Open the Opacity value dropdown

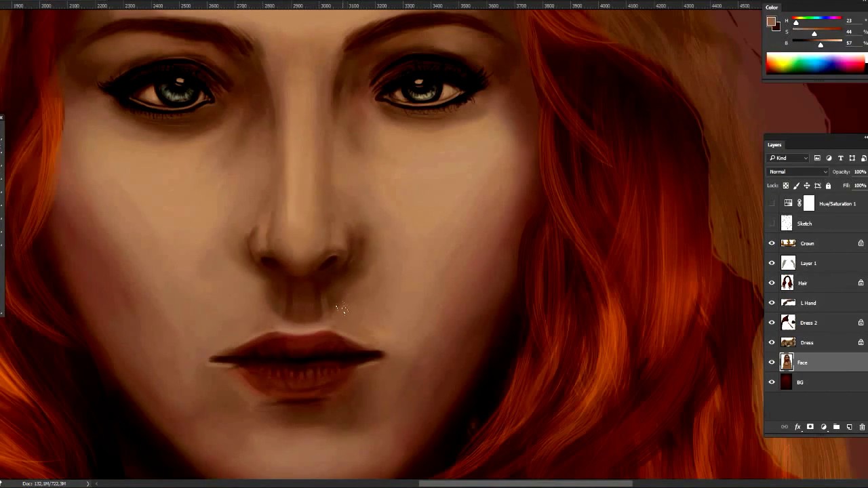click(860, 171)
